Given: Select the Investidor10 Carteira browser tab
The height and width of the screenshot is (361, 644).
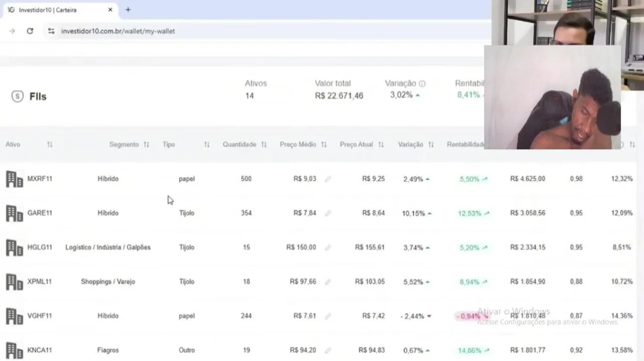Looking at the screenshot, I should click(60, 10).
